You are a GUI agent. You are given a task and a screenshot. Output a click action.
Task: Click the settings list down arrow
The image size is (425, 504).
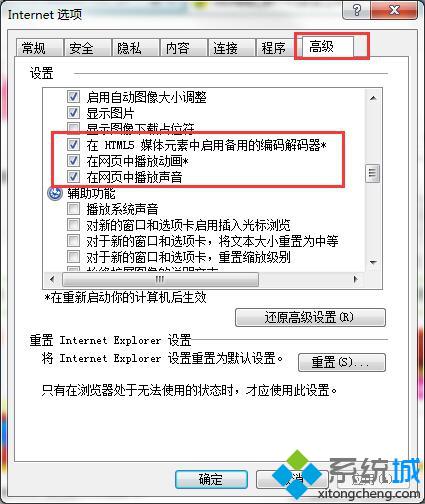point(373,263)
